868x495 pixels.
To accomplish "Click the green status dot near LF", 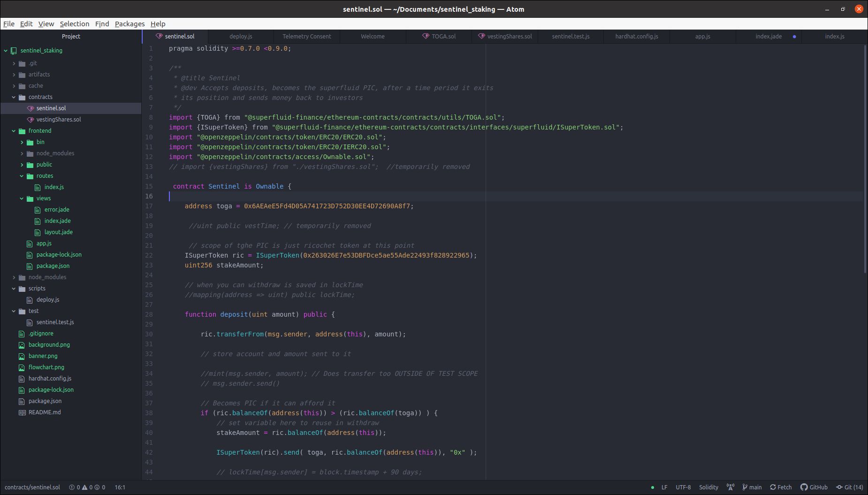I will click(x=653, y=487).
